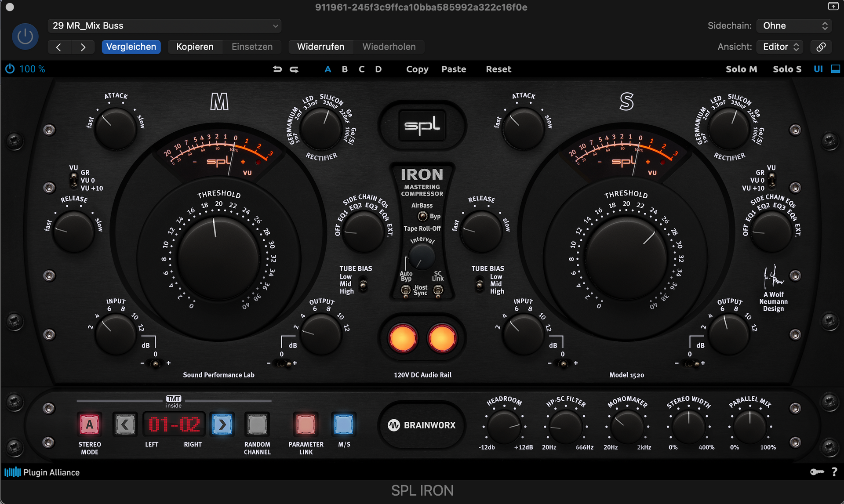Toggle the M/S mode button
The image size is (844, 504).
click(344, 424)
